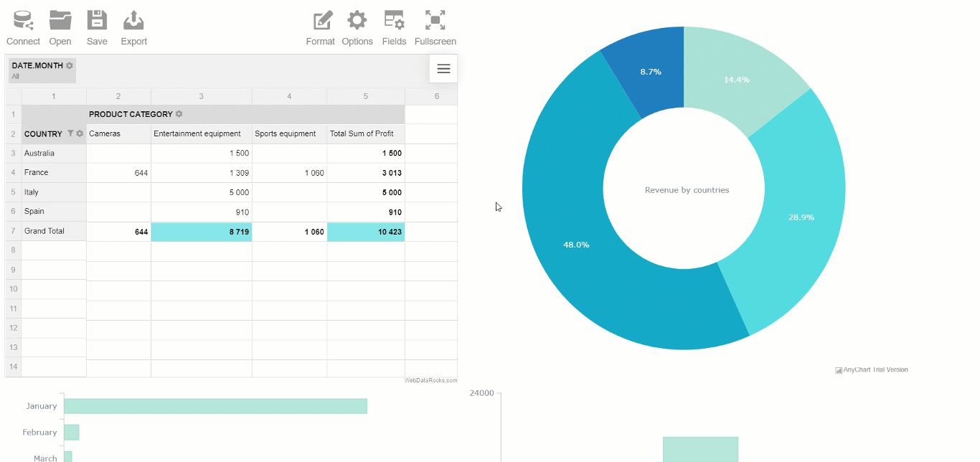Select the Cameras column header
This screenshot has height=462, width=980.
pos(118,134)
